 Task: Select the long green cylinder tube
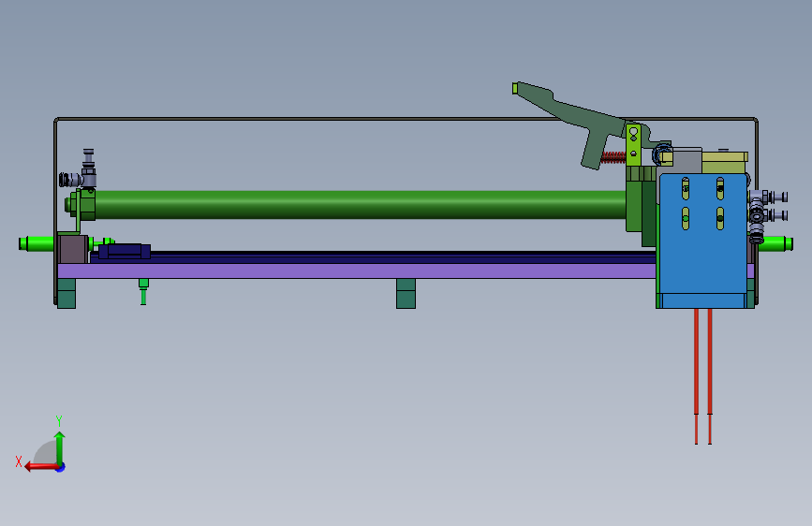coord(360,204)
